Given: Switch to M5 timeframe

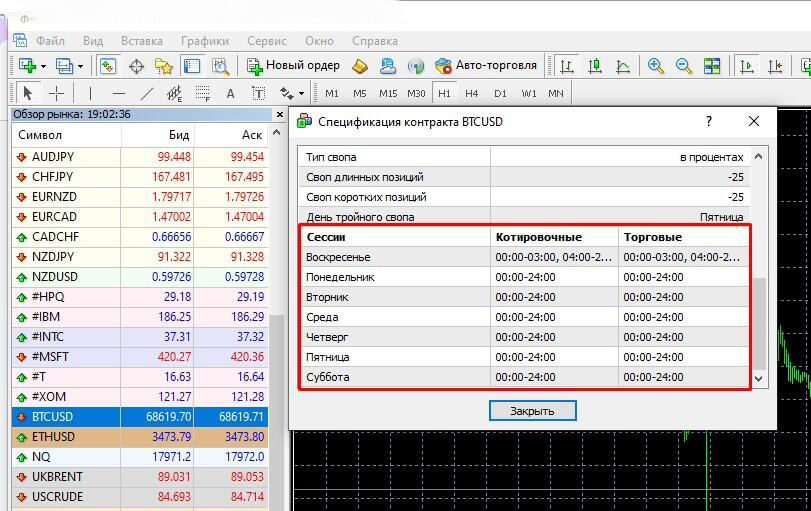Looking at the screenshot, I should coord(359,94).
